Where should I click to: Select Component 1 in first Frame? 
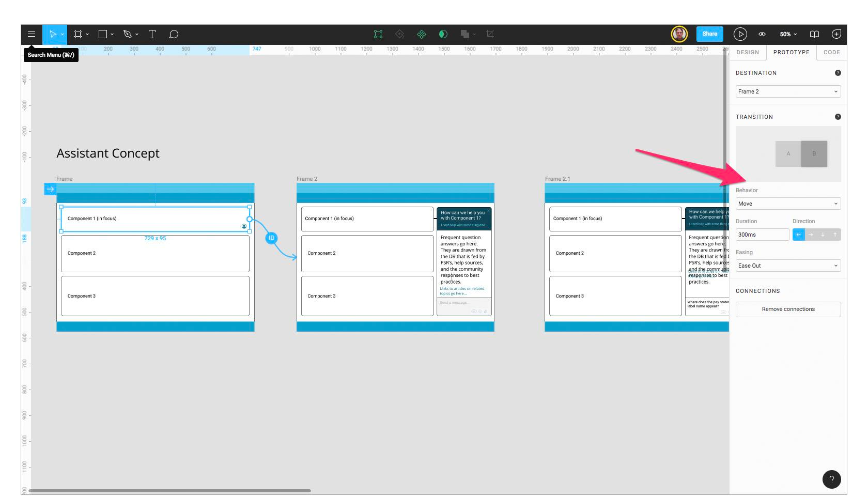pos(155,219)
